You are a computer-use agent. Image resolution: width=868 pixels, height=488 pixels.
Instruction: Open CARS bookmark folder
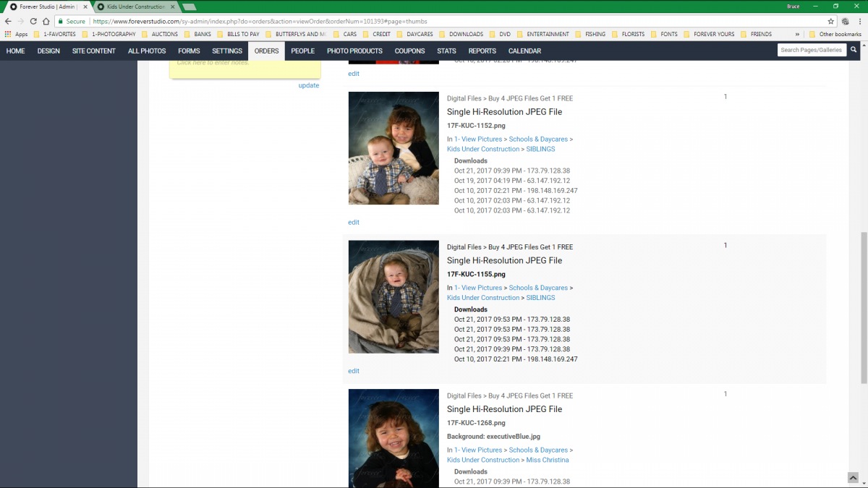click(345, 34)
